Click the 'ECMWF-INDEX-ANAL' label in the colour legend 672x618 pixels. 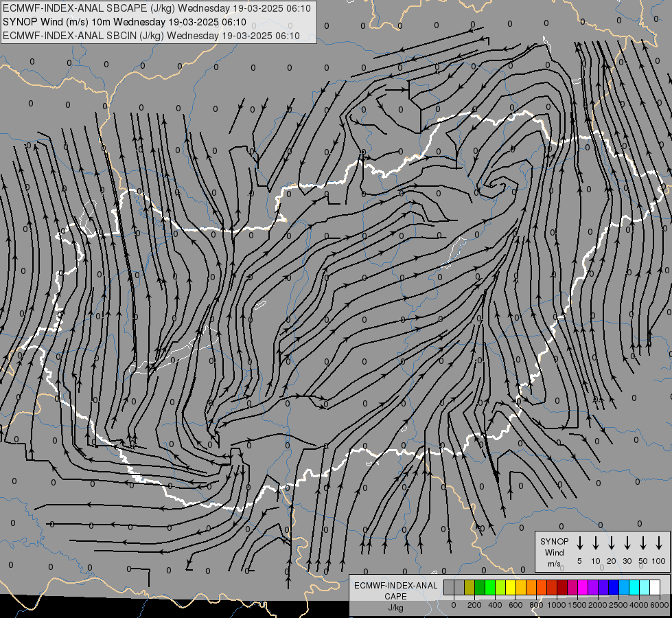[x=395, y=586]
